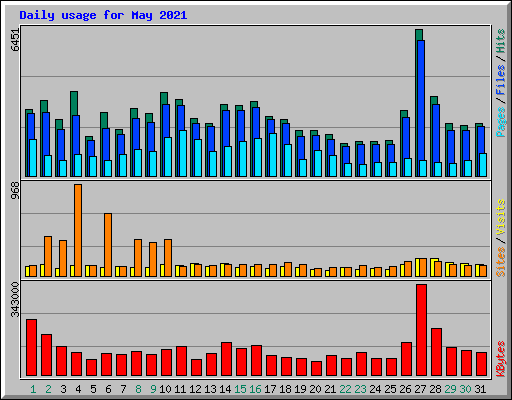The height and width of the screenshot is (400, 512).
Task: Click the cyan Pages bar for day 17
Action: point(273,155)
